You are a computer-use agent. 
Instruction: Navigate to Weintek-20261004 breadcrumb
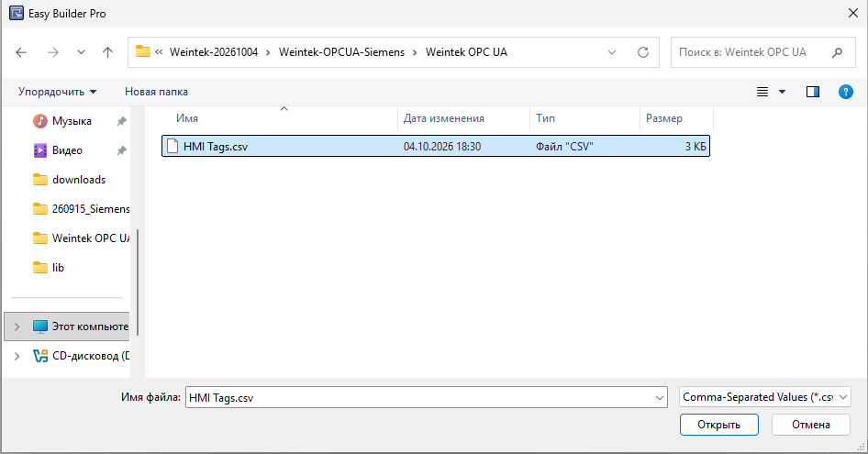pyautogui.click(x=214, y=52)
